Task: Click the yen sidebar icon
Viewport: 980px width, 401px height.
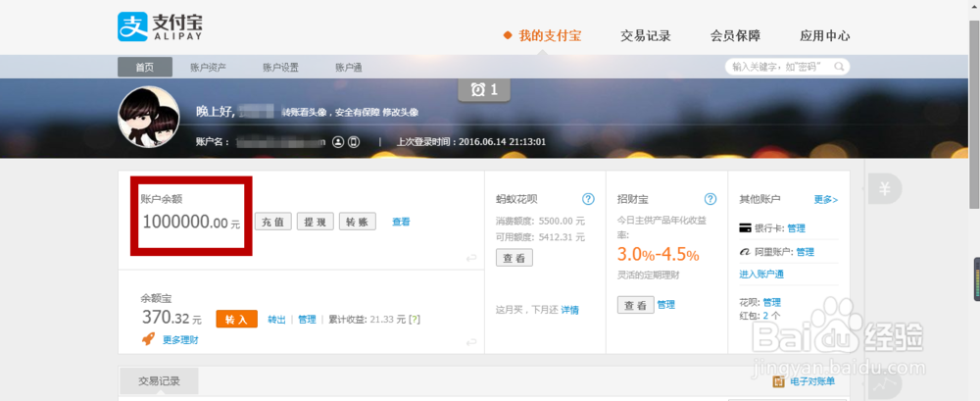Action: pyautogui.click(x=884, y=188)
